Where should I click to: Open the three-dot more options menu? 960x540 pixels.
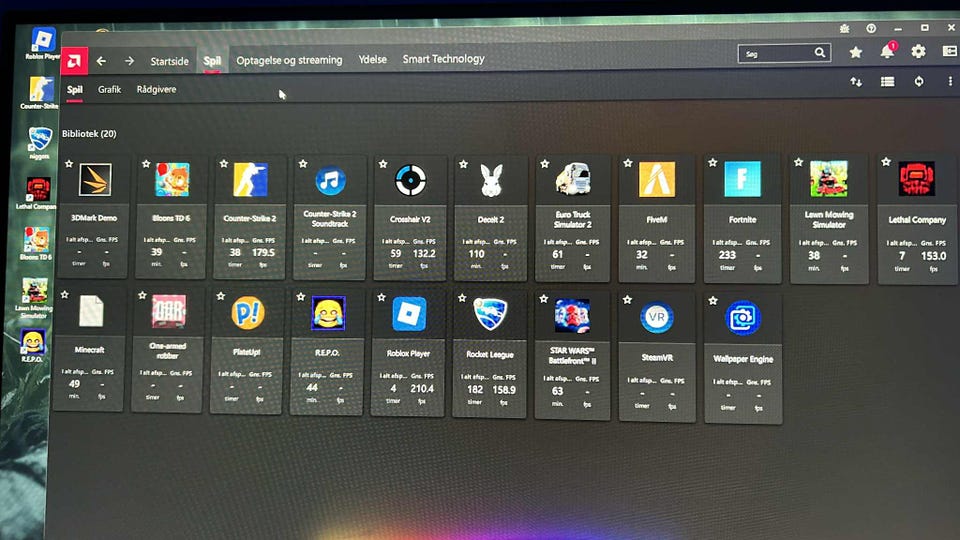950,81
